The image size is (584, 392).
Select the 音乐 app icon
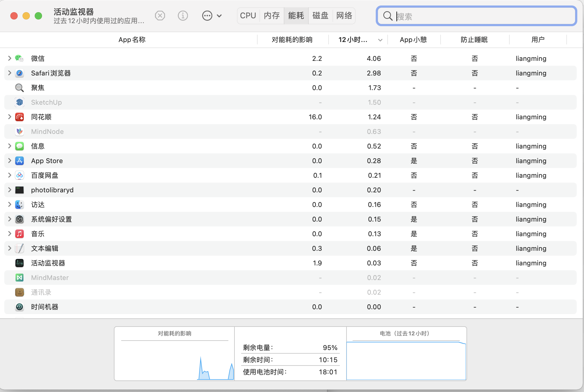tap(19, 234)
